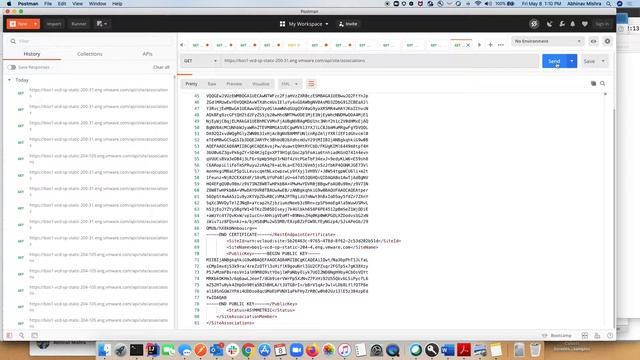This screenshot has width=640, height=360.
Task: Open the File menu in menu bar
Action: point(48,4)
